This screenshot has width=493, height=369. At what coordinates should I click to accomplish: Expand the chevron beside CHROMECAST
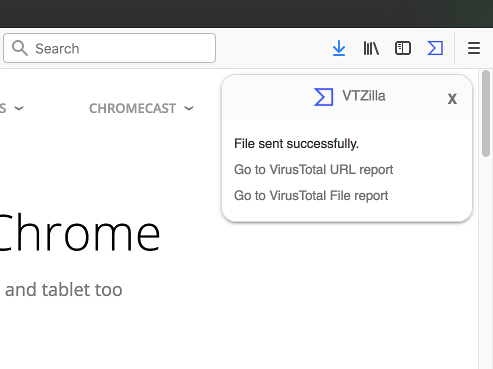189,108
